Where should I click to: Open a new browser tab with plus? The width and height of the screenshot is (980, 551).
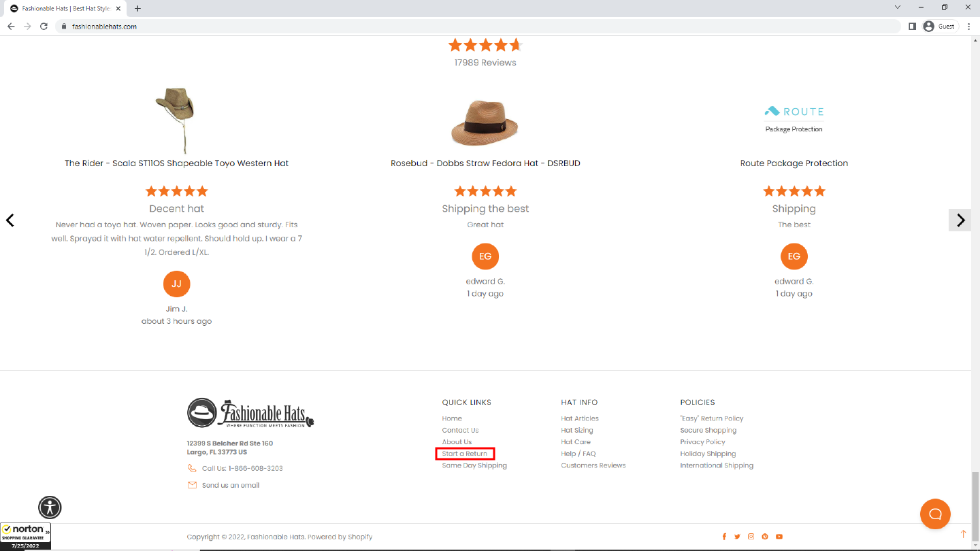(137, 8)
